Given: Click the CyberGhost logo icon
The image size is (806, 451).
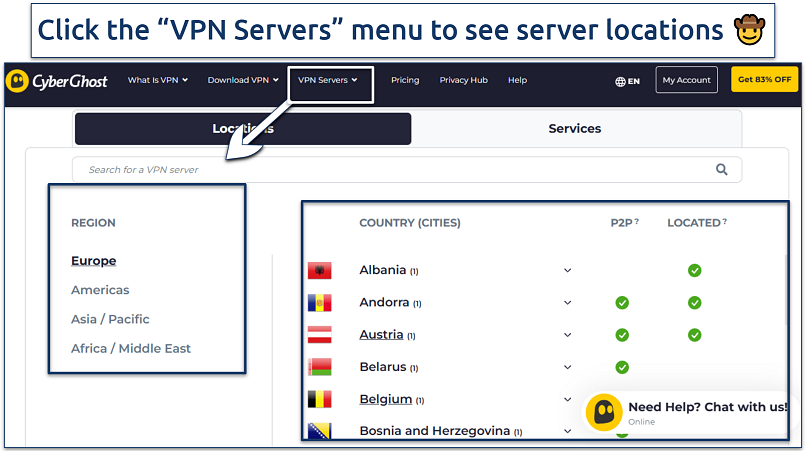Looking at the screenshot, I should (x=19, y=80).
